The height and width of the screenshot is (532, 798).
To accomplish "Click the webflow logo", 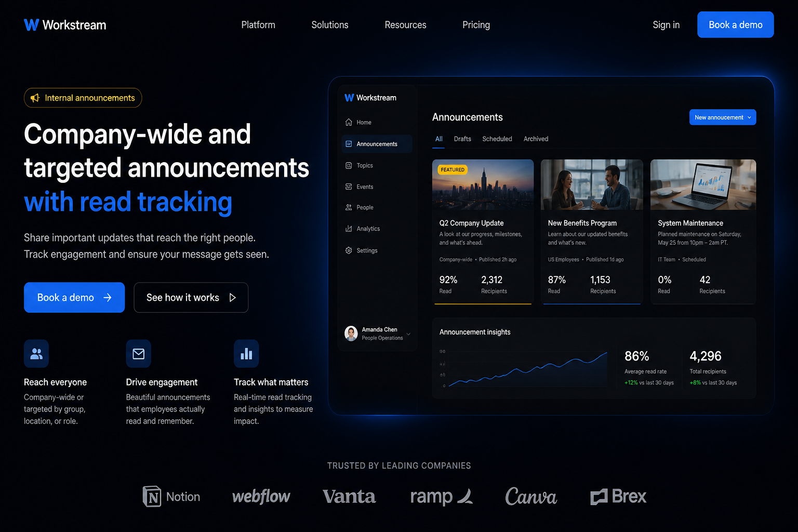I will tap(261, 497).
